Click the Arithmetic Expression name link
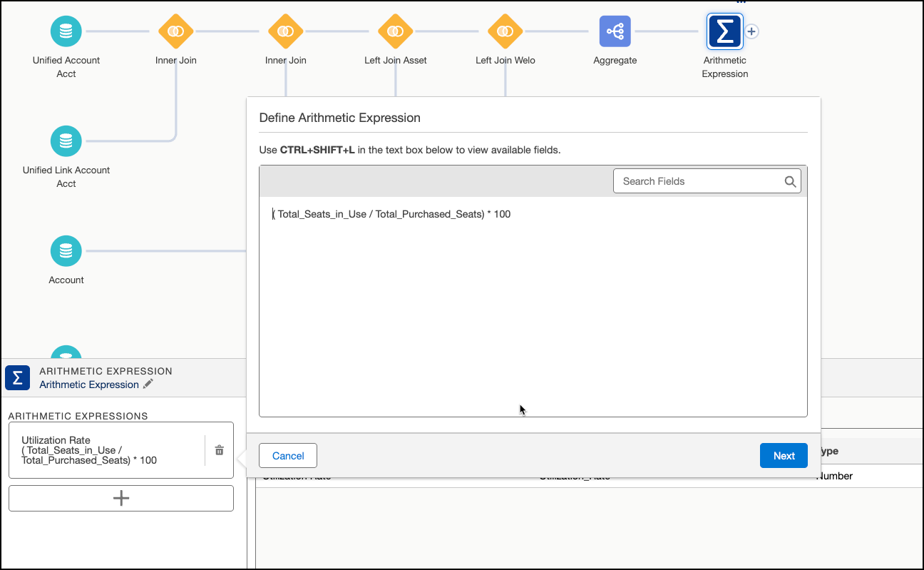Image resolution: width=924 pixels, height=570 pixels. tap(89, 385)
